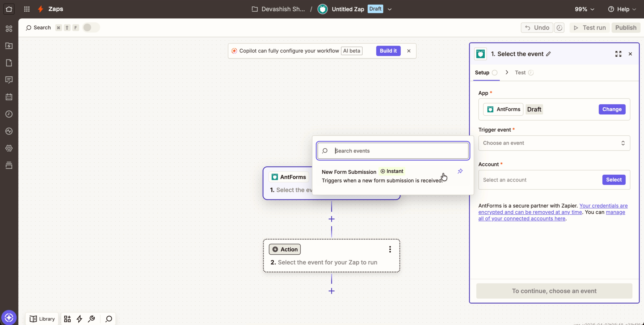The image size is (644, 325).
Task: Open the manage connected accounts link
Action: click(x=522, y=218)
